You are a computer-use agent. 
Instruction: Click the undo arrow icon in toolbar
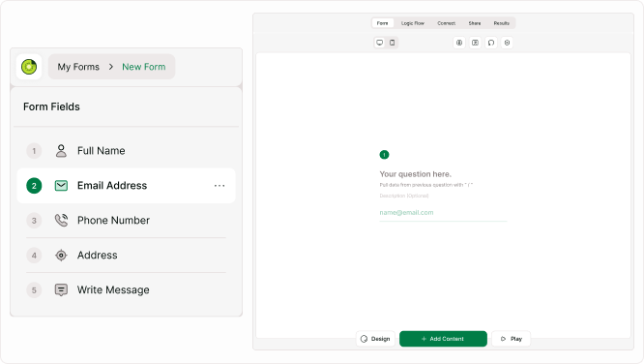point(491,43)
